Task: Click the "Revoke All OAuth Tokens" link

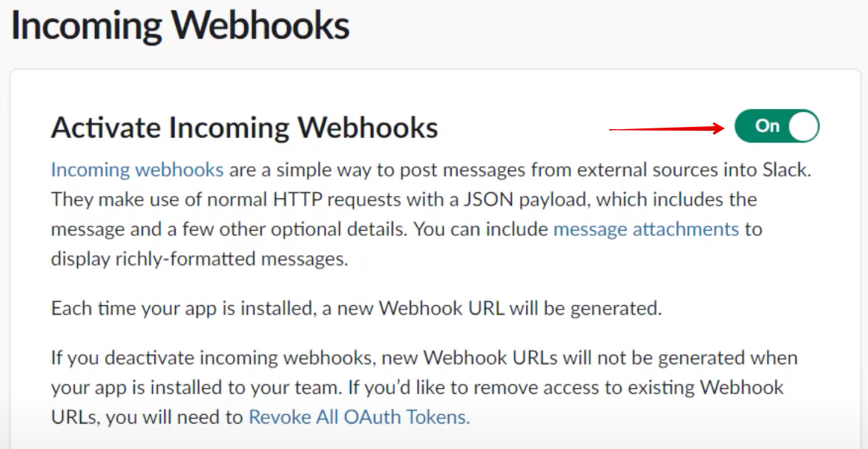Action: (x=359, y=417)
